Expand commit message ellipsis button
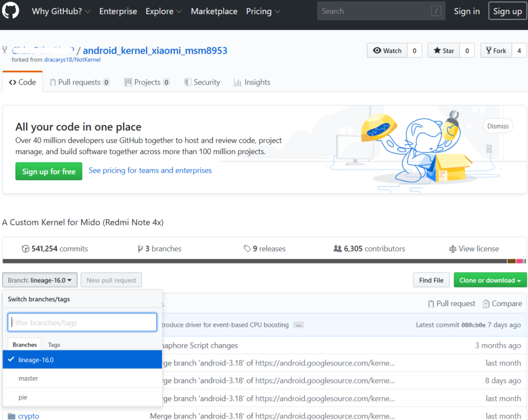The height and width of the screenshot is (420, 528). (299, 325)
